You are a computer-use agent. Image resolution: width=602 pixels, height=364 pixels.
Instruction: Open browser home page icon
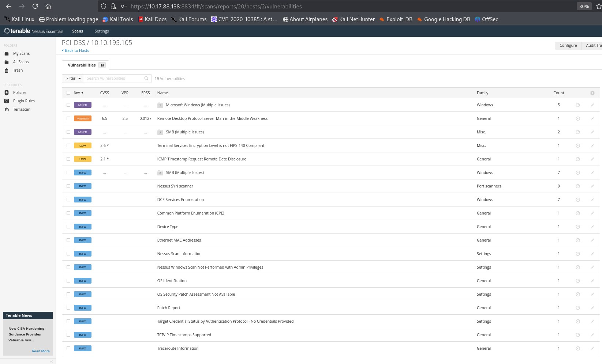pos(48,6)
